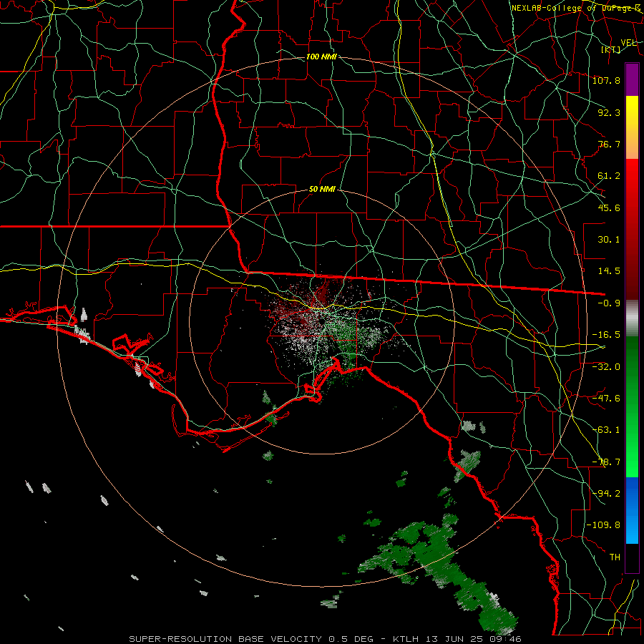
Task: Select the -16.5 scale value
Action: (x=606, y=335)
